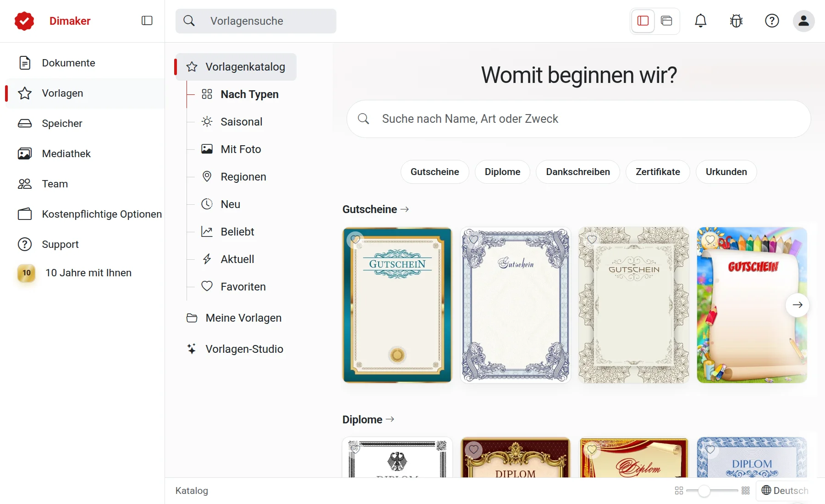Open the eagle emblem Diplom template

coord(397,458)
